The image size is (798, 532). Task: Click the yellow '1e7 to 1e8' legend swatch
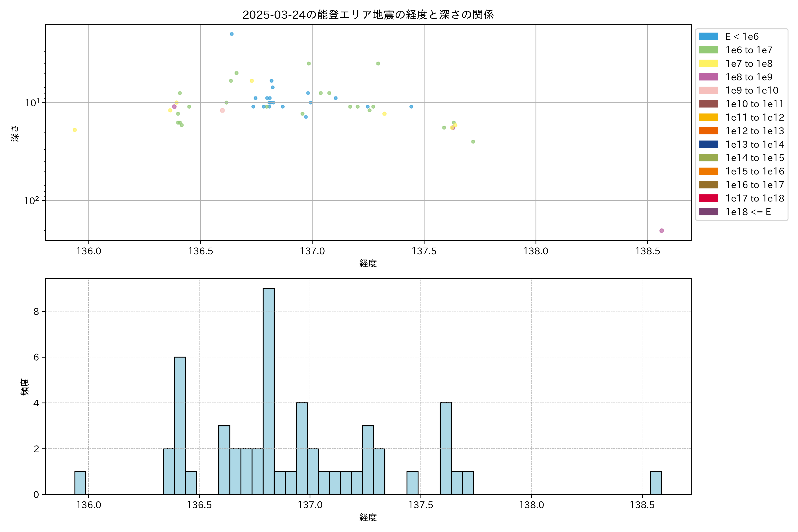[x=708, y=63]
